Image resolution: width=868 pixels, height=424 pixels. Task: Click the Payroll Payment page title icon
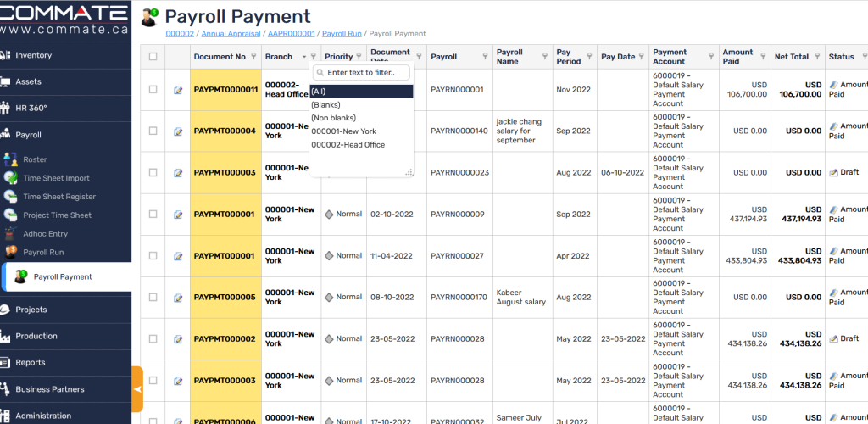149,17
